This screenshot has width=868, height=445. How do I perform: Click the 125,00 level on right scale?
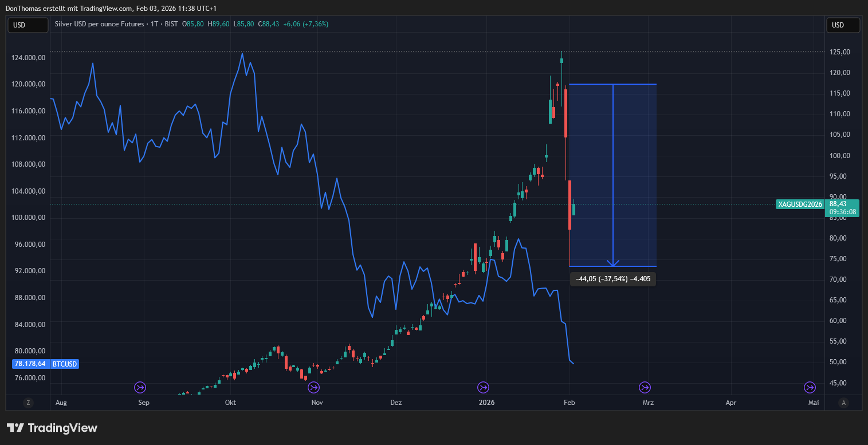pyautogui.click(x=839, y=52)
